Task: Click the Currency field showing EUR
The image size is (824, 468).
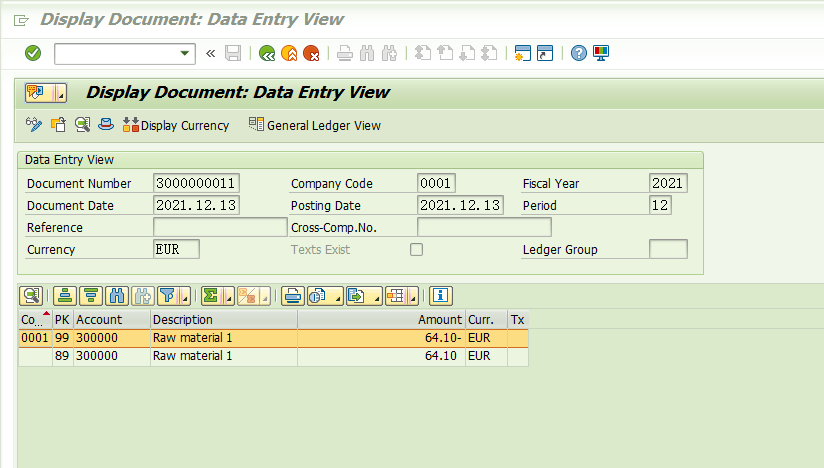Action: coord(176,249)
